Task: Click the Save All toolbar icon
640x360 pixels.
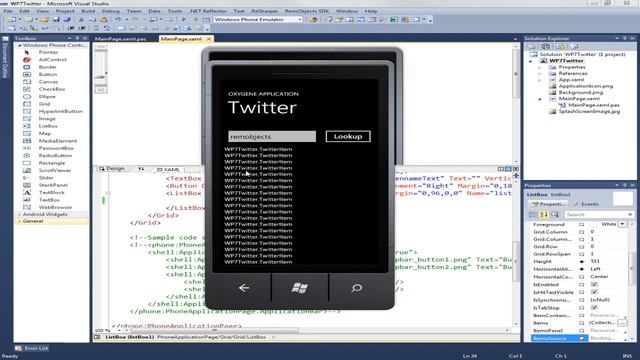Action: point(67,20)
